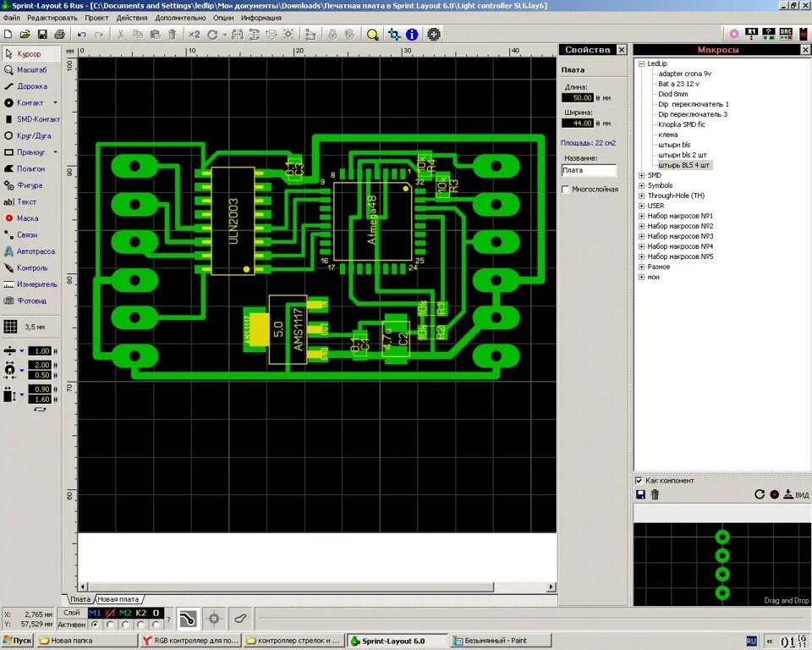This screenshot has width=812, height=650.
Task: Open the Действия menu
Action: click(132, 18)
